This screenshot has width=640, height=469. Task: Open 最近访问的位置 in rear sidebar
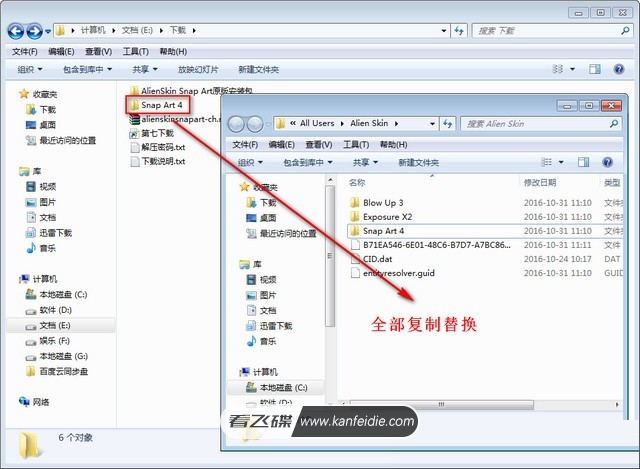[61, 140]
